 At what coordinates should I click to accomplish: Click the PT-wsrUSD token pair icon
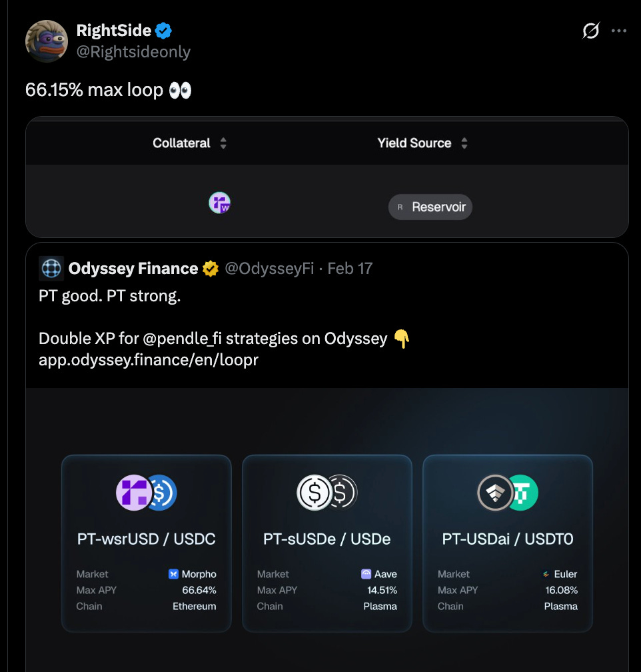click(147, 493)
